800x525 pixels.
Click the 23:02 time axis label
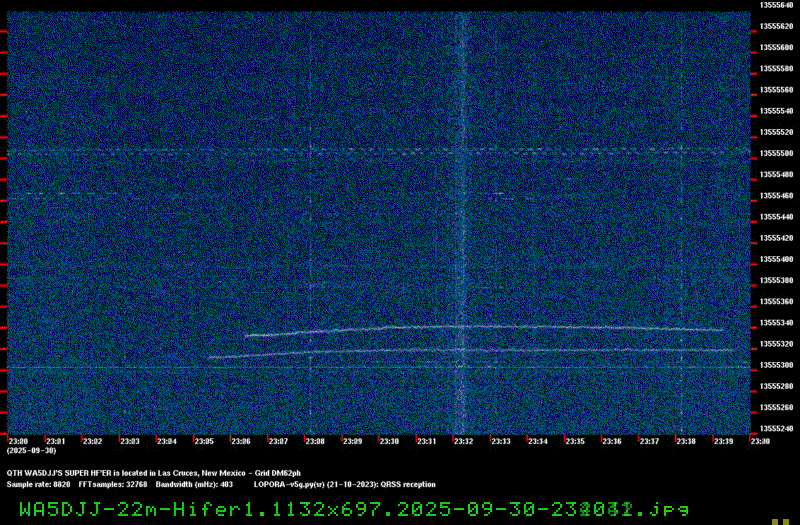[93, 441]
